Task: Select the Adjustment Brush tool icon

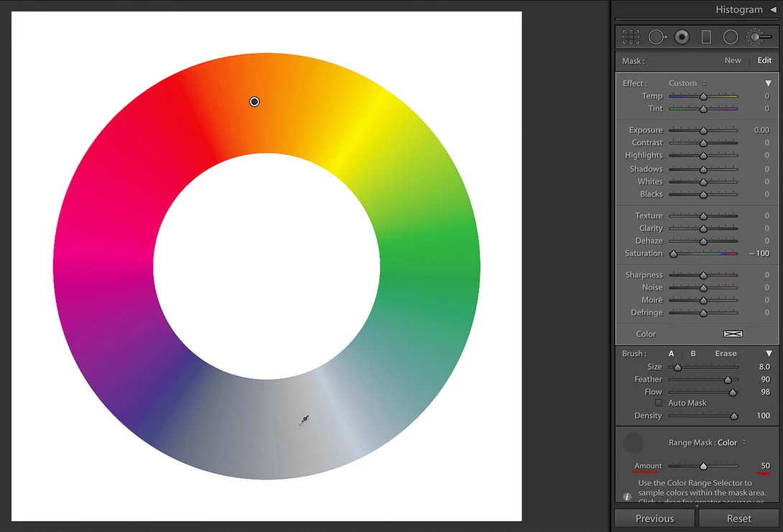Action: [759, 37]
